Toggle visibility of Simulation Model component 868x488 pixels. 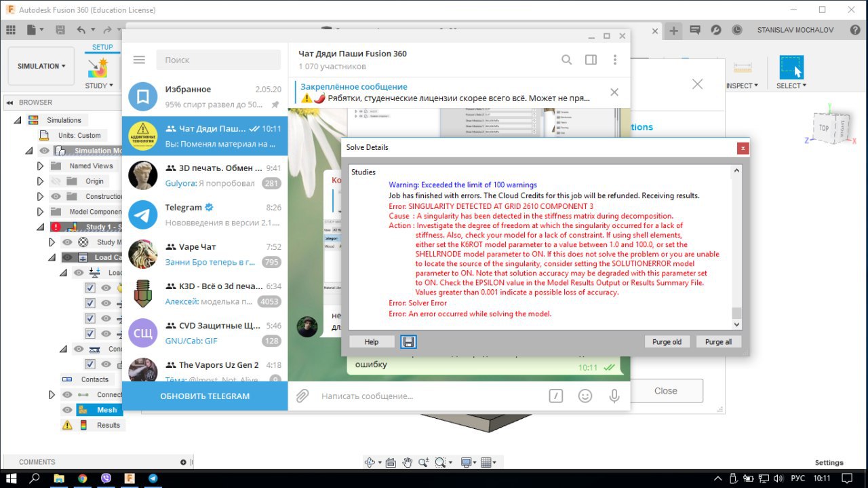tap(44, 151)
